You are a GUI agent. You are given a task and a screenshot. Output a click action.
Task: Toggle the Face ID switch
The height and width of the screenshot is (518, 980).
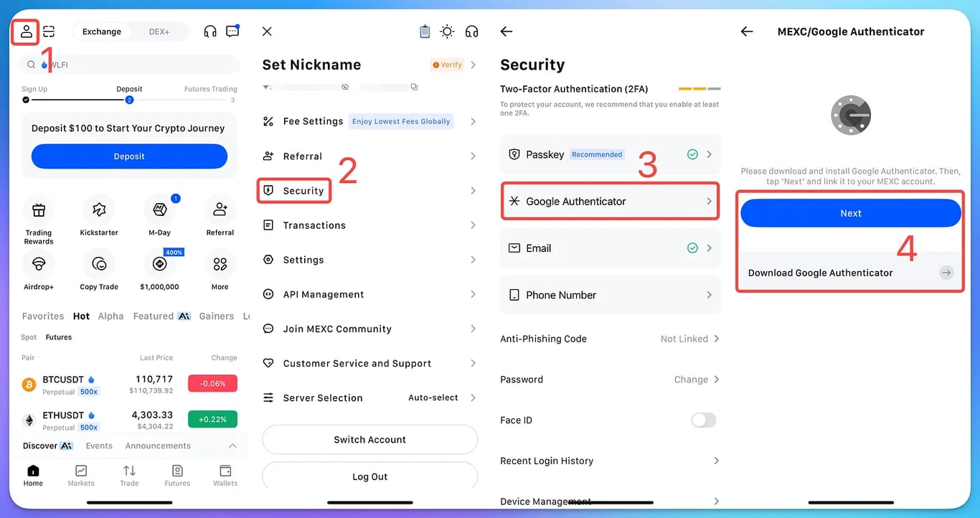(x=704, y=420)
